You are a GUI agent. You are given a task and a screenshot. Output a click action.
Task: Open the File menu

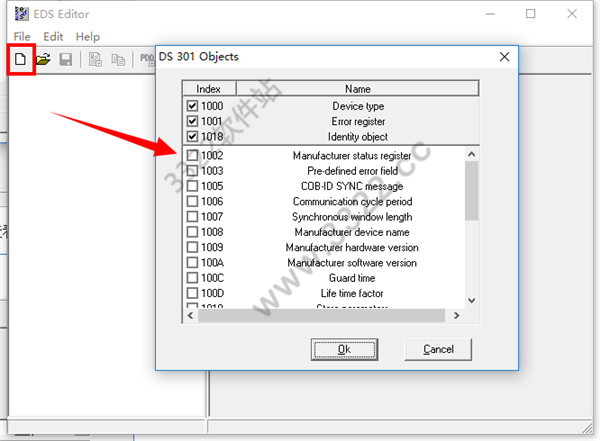(x=22, y=37)
